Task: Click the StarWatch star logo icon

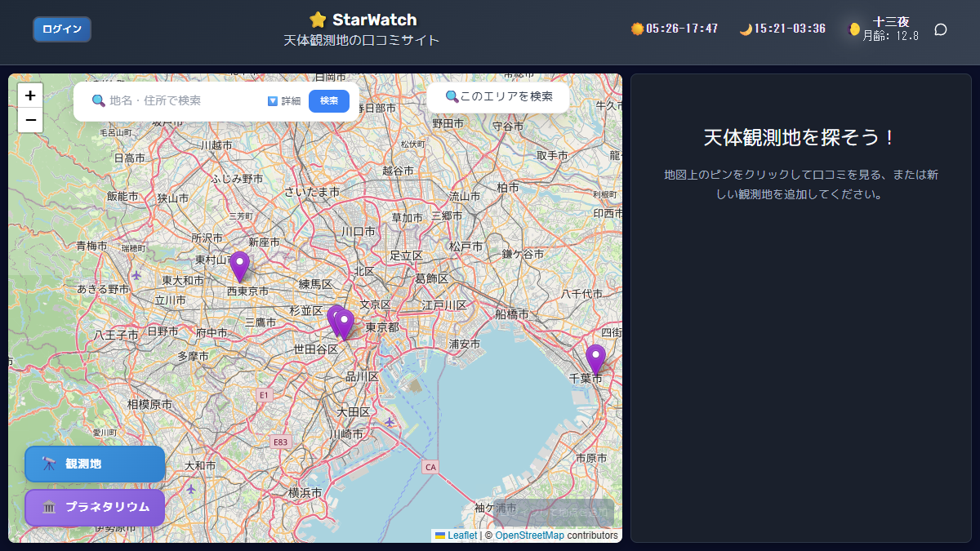Action: pyautogui.click(x=318, y=19)
